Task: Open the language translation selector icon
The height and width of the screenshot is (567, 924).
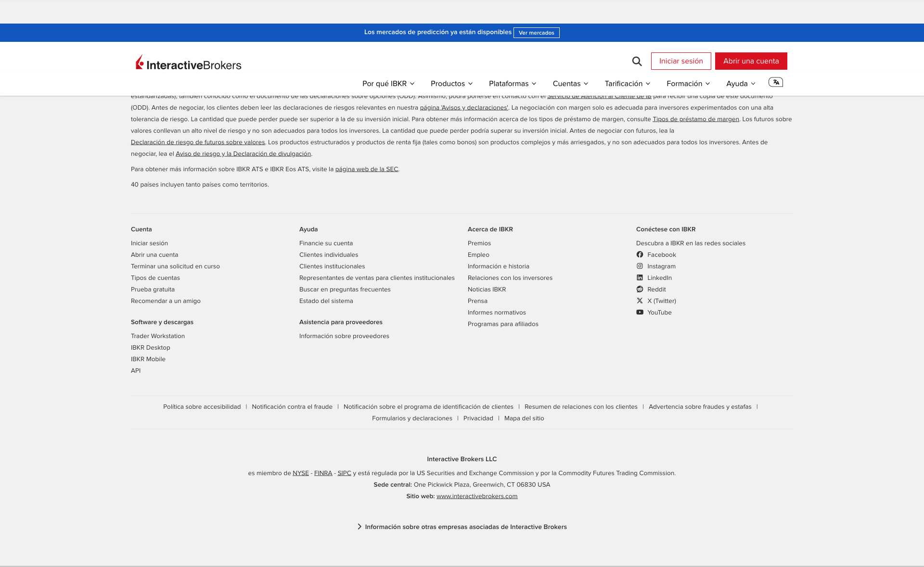Action: point(775,82)
